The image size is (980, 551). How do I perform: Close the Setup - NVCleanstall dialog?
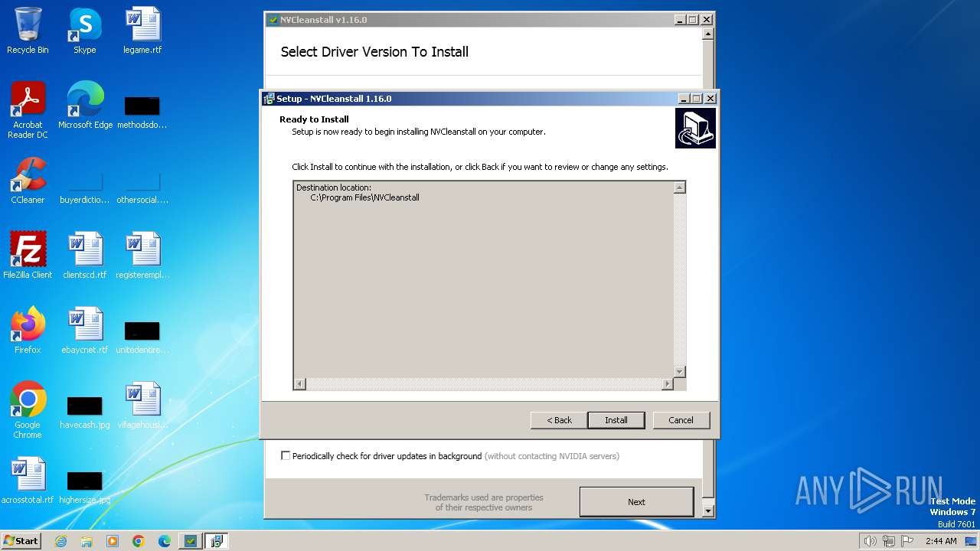point(710,99)
